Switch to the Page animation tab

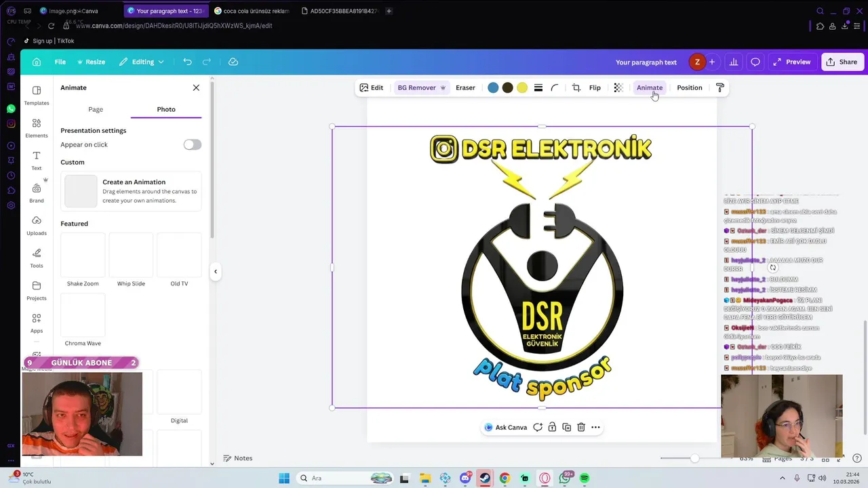(x=96, y=109)
